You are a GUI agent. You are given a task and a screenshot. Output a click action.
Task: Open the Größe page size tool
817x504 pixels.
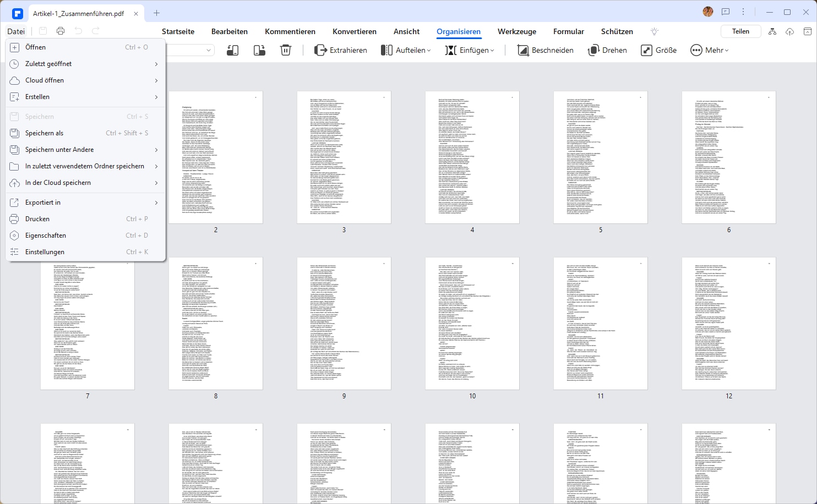[x=659, y=50]
